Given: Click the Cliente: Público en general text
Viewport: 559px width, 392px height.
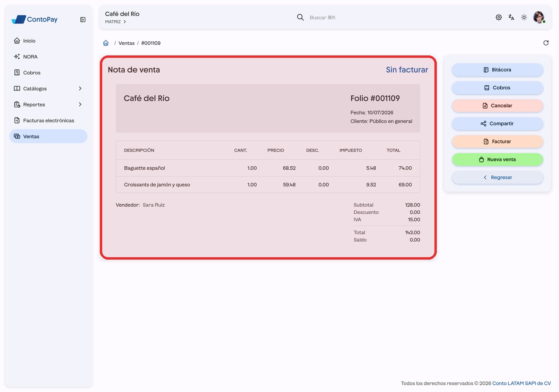Looking at the screenshot, I should 381,121.
